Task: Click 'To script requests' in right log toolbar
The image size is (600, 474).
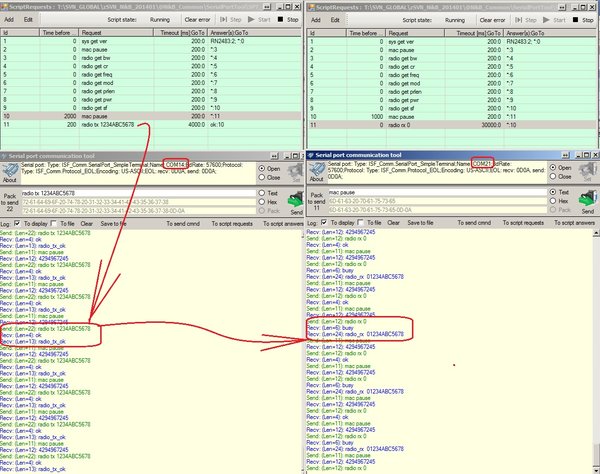Action: pos(523,222)
